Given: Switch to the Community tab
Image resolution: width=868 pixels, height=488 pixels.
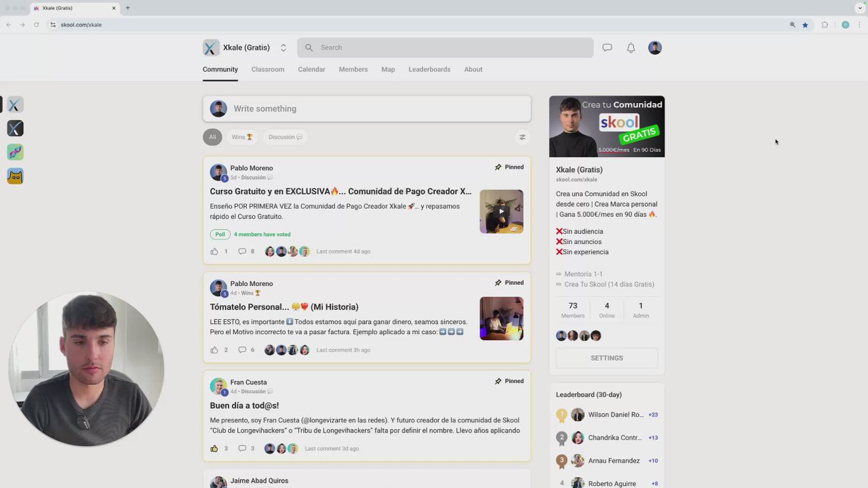Looking at the screenshot, I should point(220,69).
